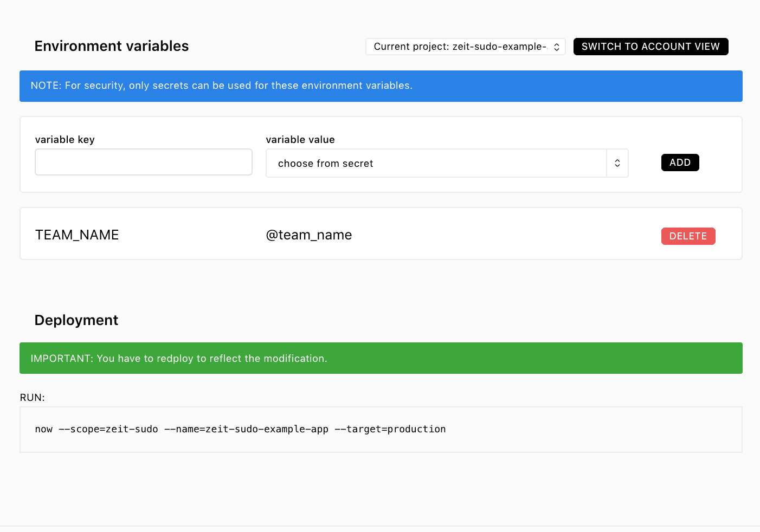Viewport: 760px width, 532px height.
Task: Click the chevron arrows on project selector
Action: pos(557,47)
